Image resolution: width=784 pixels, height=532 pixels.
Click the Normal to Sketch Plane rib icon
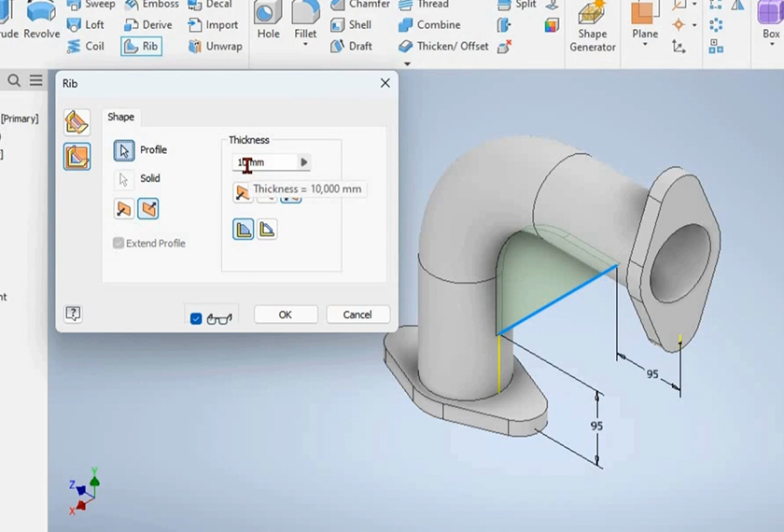click(77, 122)
